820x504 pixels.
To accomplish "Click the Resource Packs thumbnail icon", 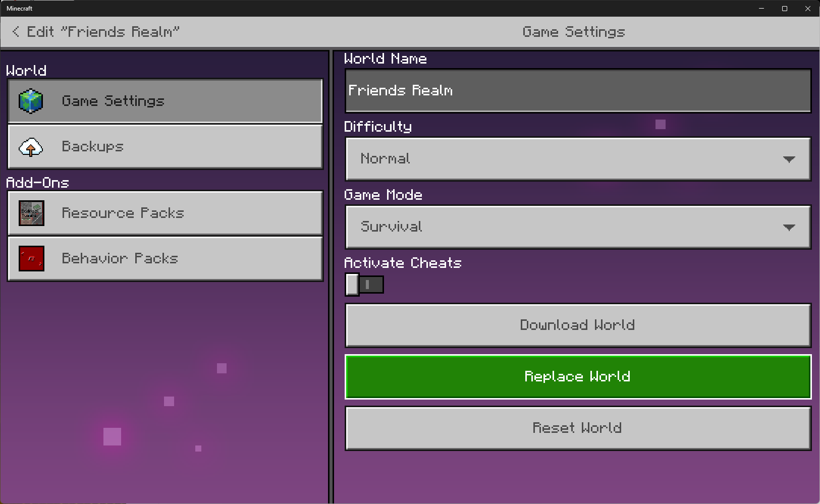I will [31, 213].
